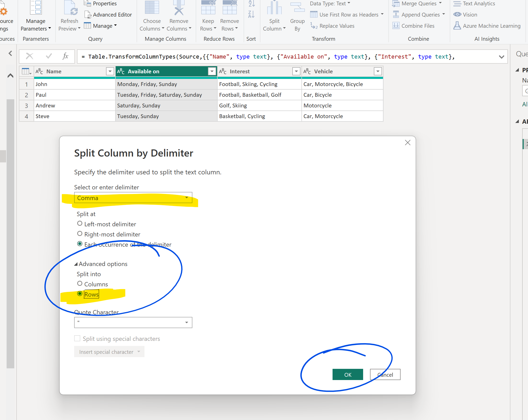This screenshot has height=420, width=528.
Task: Choose Split into Columns option
Action: 80,284
